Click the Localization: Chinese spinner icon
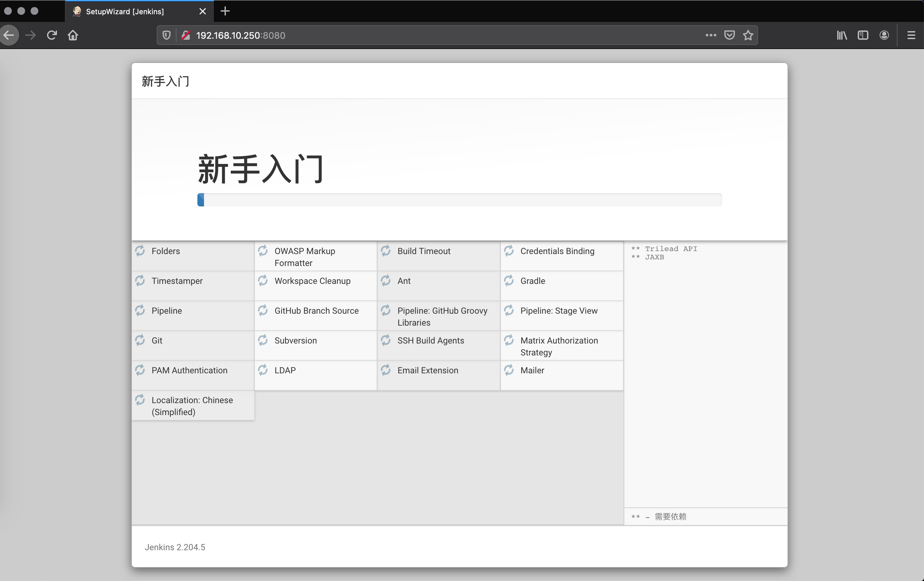 pos(140,399)
